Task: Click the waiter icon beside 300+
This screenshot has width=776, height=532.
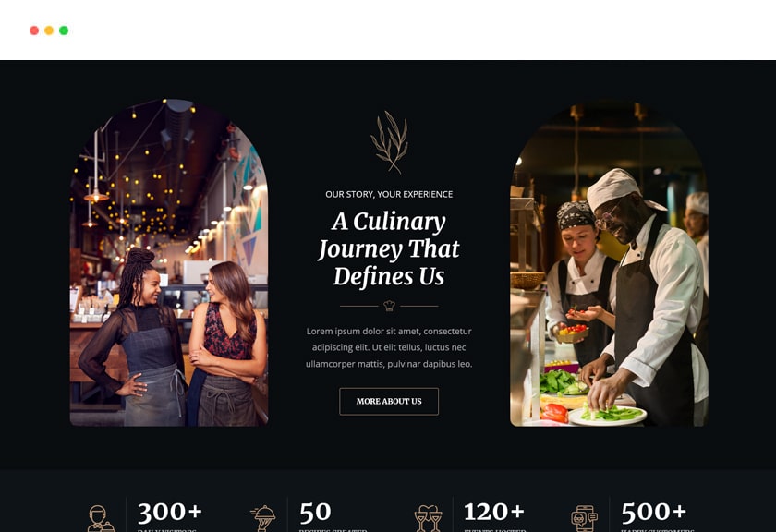Action: [101, 519]
